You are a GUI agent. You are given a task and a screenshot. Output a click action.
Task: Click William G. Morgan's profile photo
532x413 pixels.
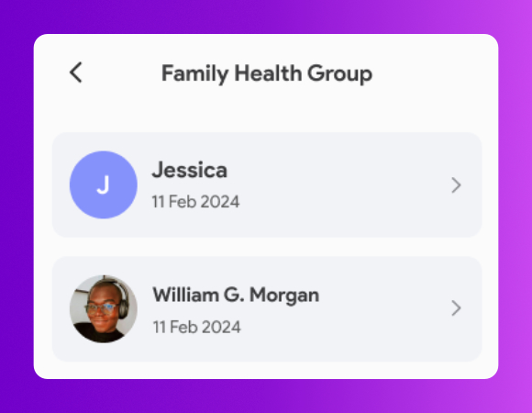tap(104, 308)
